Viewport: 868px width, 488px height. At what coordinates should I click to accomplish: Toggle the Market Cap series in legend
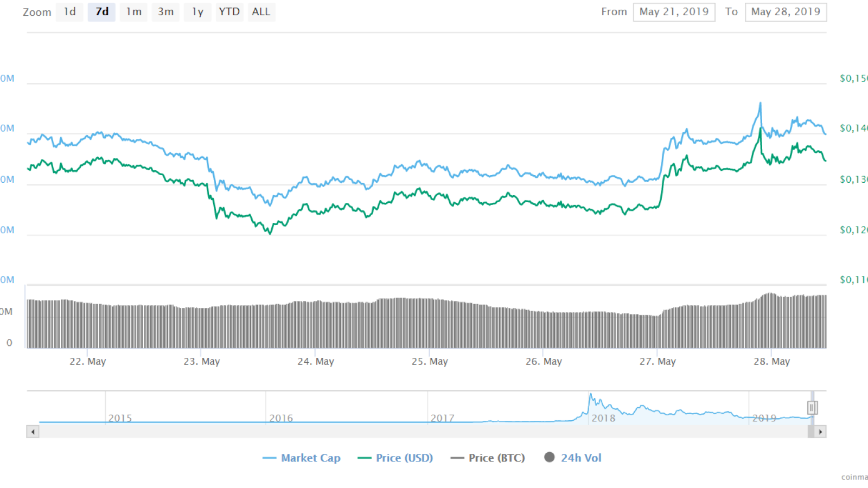click(x=302, y=458)
